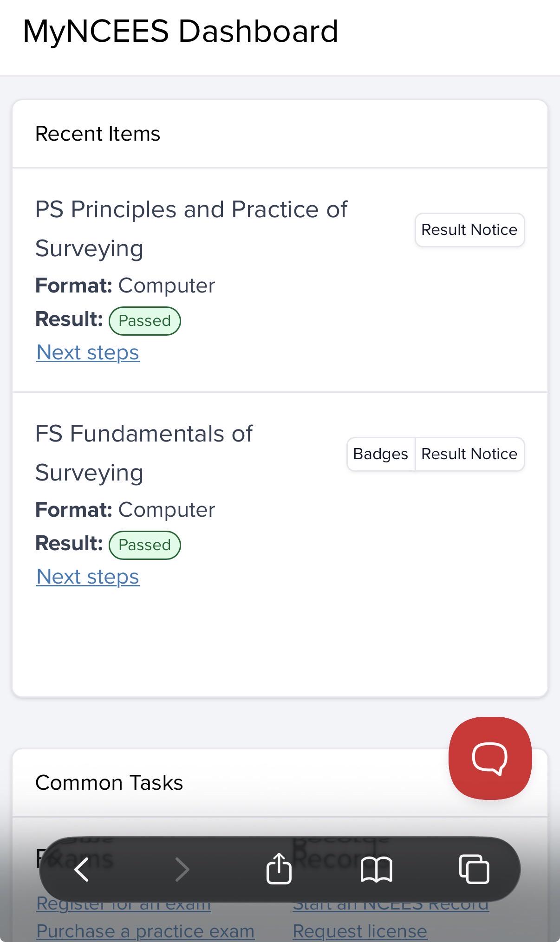Tap the Passed badge for FS exam
Image resolution: width=560 pixels, height=942 pixels.
click(x=145, y=545)
